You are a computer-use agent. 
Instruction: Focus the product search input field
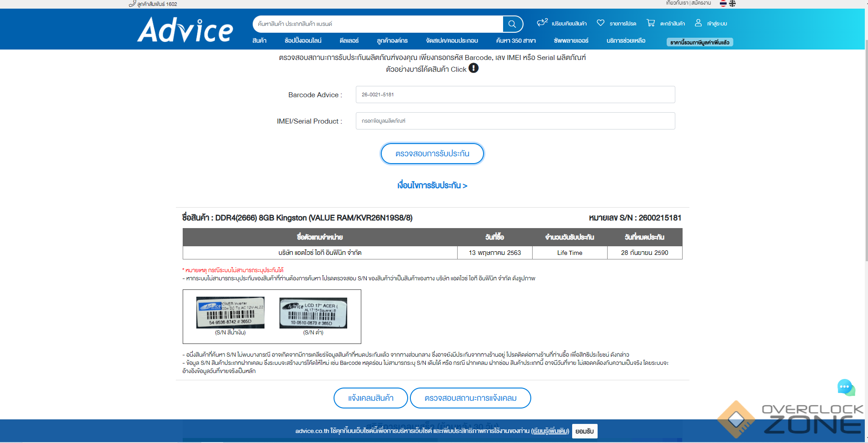click(378, 24)
